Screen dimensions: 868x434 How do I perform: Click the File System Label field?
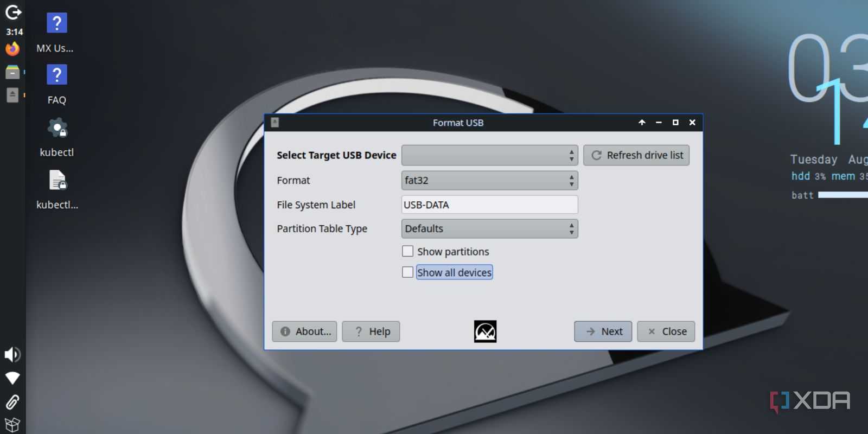pos(489,205)
